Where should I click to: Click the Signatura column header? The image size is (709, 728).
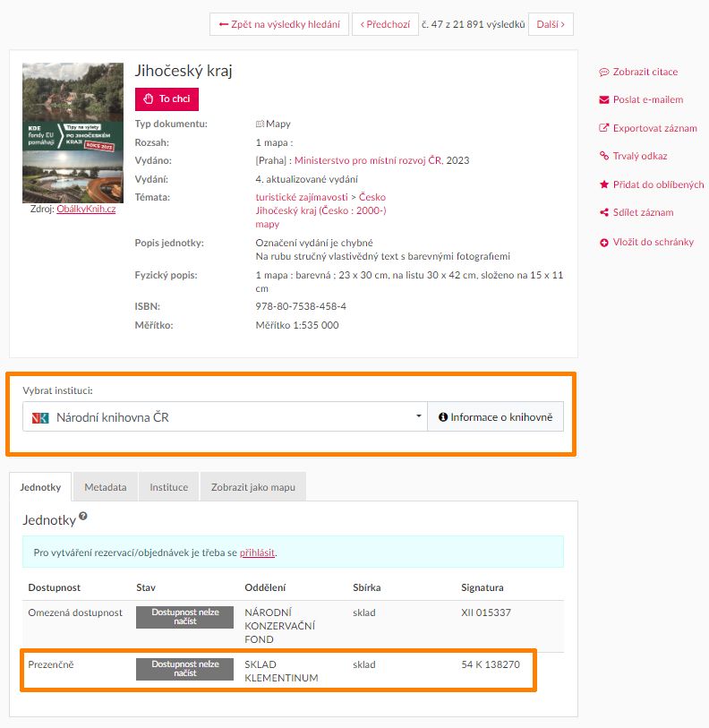click(482, 587)
